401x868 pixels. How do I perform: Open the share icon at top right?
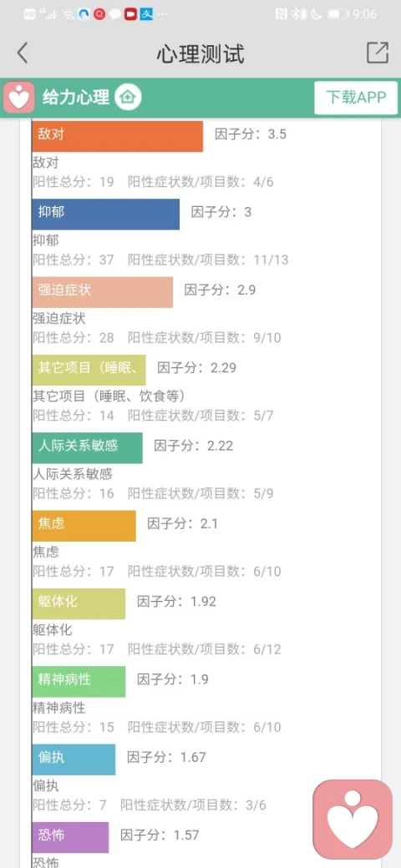[377, 53]
